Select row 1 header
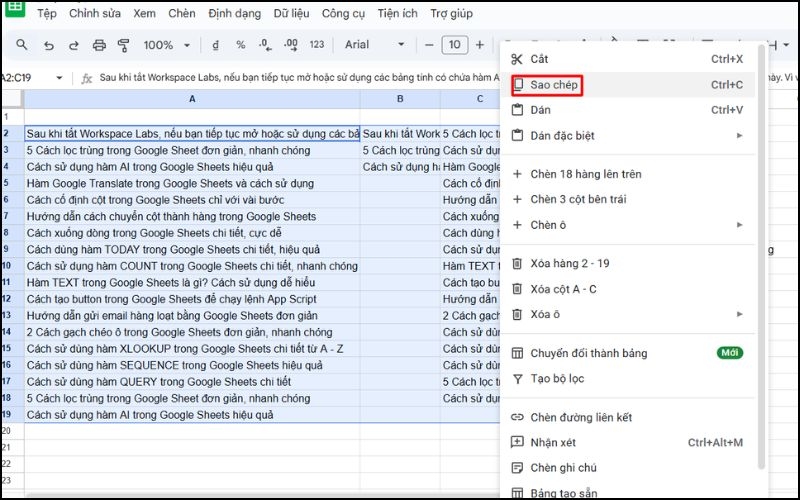Screen dimensions: 800x500 click(12, 117)
